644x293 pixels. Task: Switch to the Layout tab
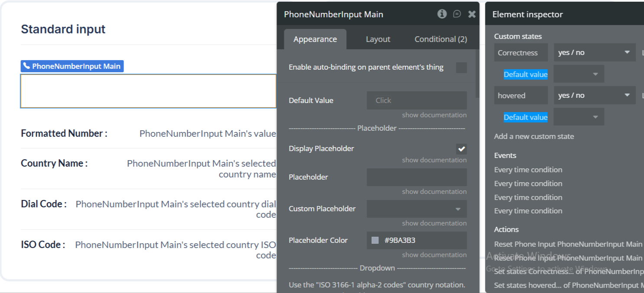[378, 39]
